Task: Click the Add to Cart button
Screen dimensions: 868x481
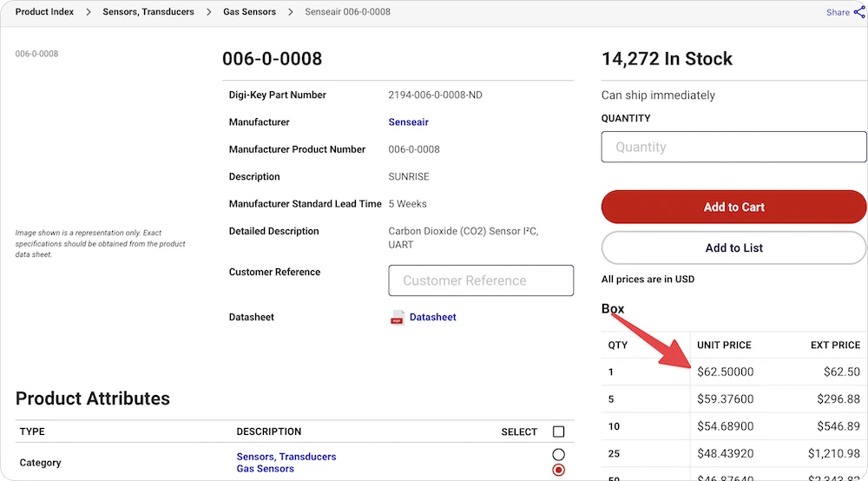Action: click(733, 207)
